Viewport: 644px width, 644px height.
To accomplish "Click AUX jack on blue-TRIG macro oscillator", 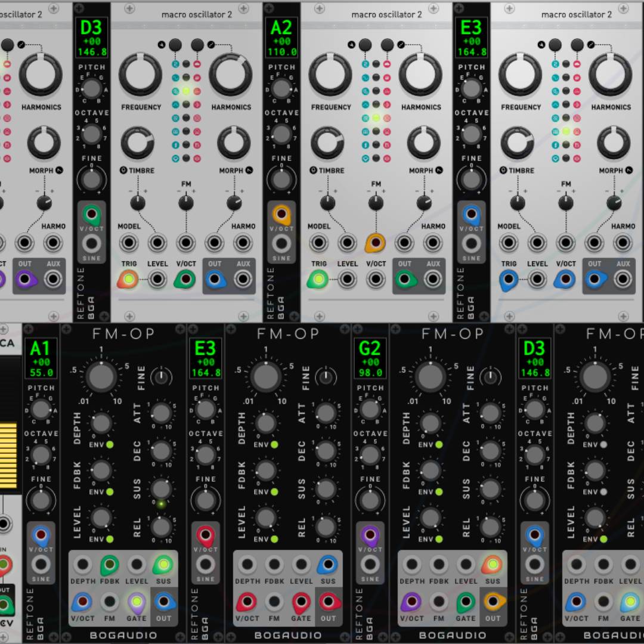I will click(x=623, y=279).
